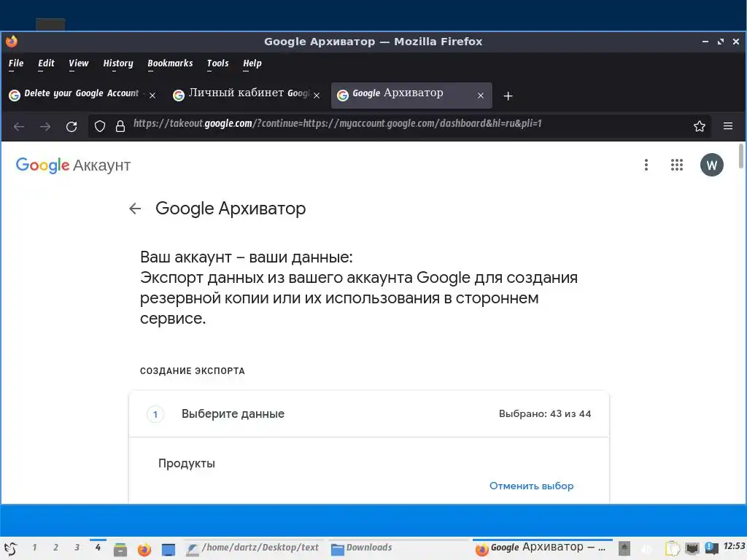Close the Личный кабинет Google tab
This screenshot has width=747, height=560.
[317, 96]
